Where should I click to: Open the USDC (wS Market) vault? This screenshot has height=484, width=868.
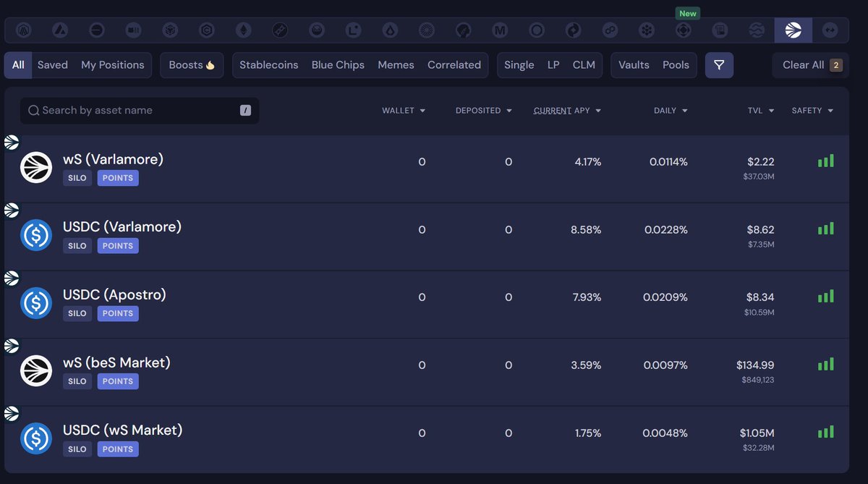427,440
